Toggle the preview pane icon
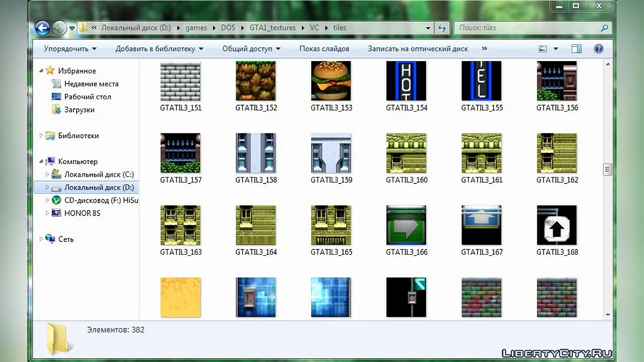 coord(576,49)
